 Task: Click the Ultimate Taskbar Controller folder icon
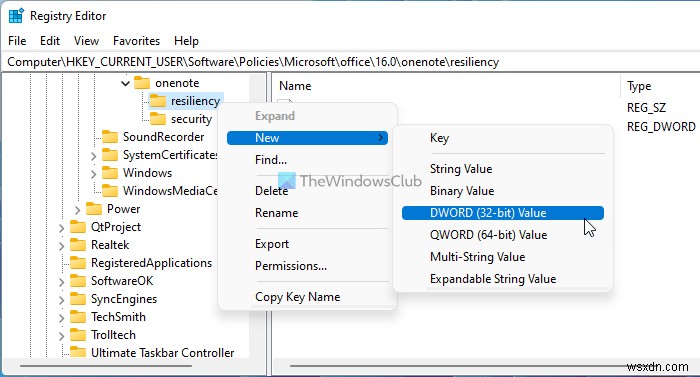click(78, 352)
